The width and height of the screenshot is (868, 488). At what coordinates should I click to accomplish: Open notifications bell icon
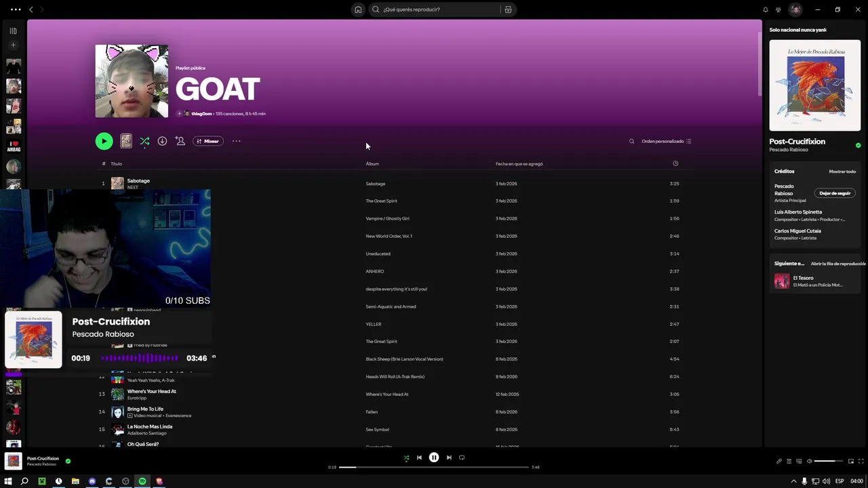[x=766, y=9]
